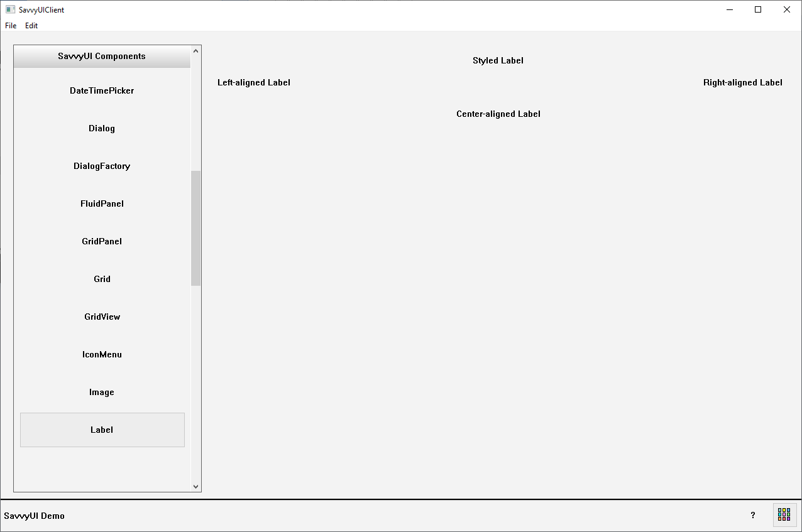Choose FluidPanel from the component list

pyautogui.click(x=102, y=204)
